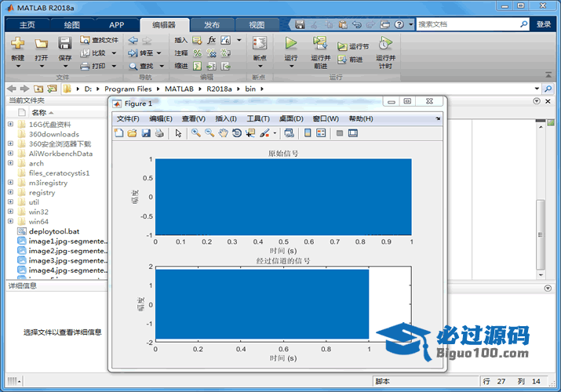The height and width of the screenshot is (392, 561).
Task: Click the green Run (运行) button
Action: (291, 43)
